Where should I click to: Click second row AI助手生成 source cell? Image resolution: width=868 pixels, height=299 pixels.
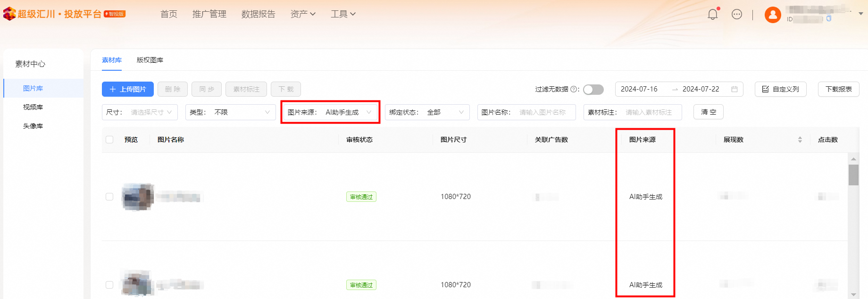[x=646, y=285]
